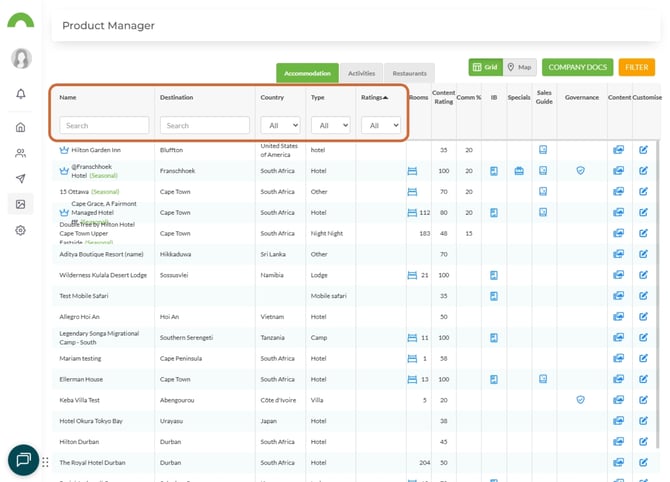Open the Type filter dropdown
This screenshot has height=482, width=670.
pyautogui.click(x=331, y=125)
